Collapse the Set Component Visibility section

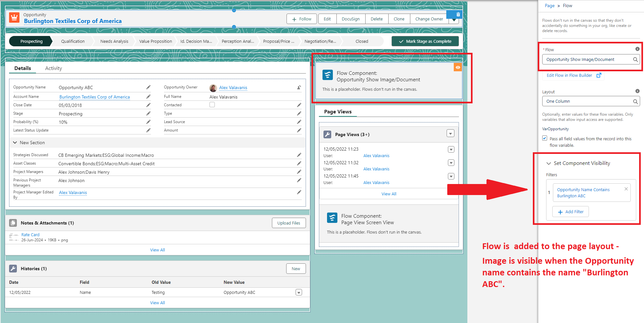[x=549, y=163]
